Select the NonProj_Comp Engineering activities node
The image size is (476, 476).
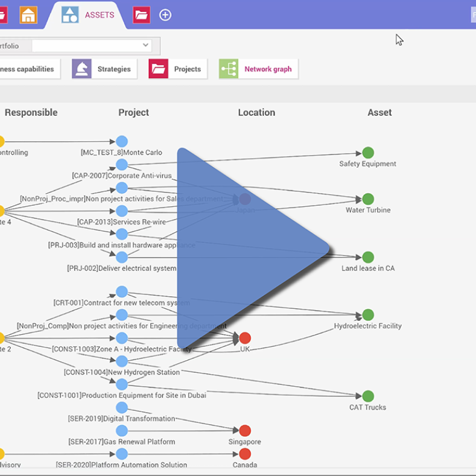click(122, 315)
